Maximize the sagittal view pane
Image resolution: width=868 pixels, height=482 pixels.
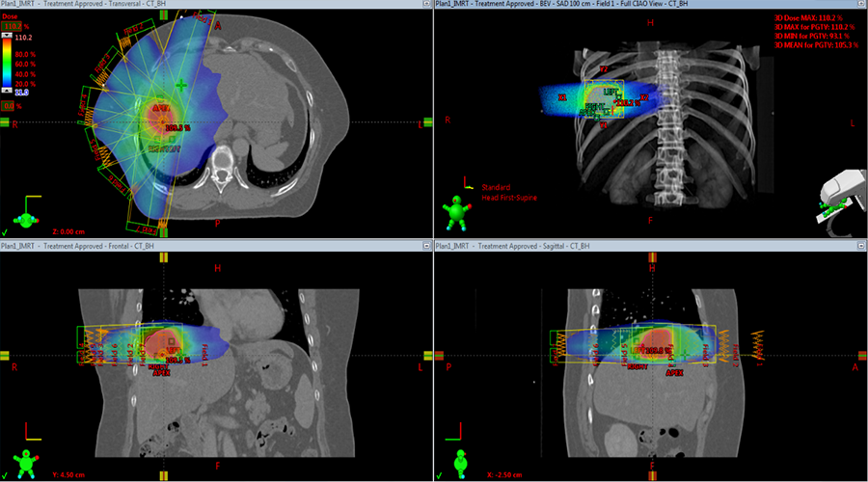coord(859,246)
